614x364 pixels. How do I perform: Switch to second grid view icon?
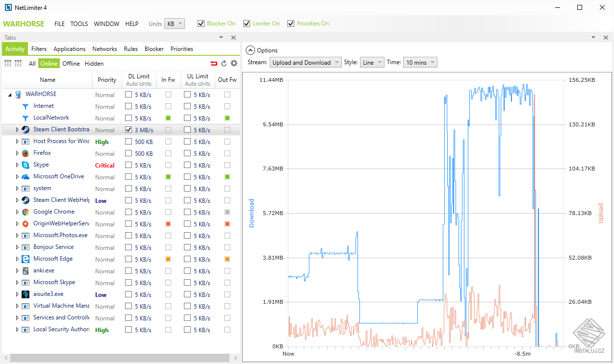(18, 63)
